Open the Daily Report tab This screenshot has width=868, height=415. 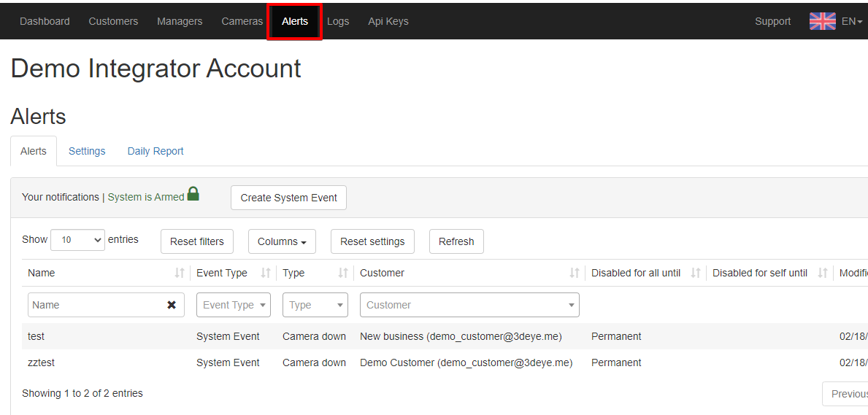coord(155,151)
